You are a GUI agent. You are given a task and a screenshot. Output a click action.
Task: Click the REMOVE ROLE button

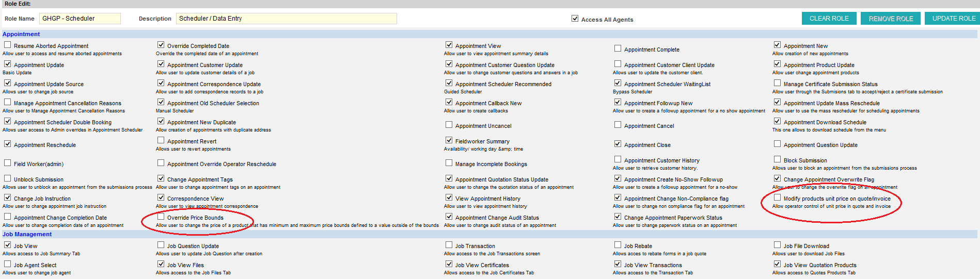point(891,19)
